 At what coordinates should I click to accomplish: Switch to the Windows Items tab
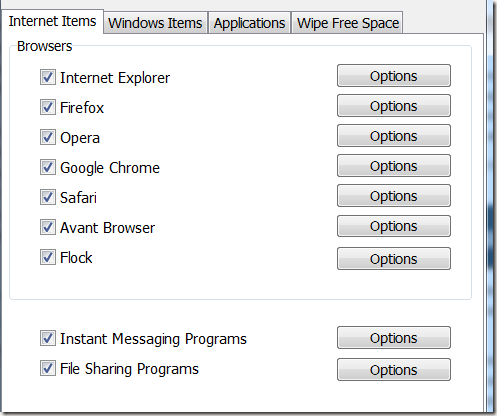155,23
